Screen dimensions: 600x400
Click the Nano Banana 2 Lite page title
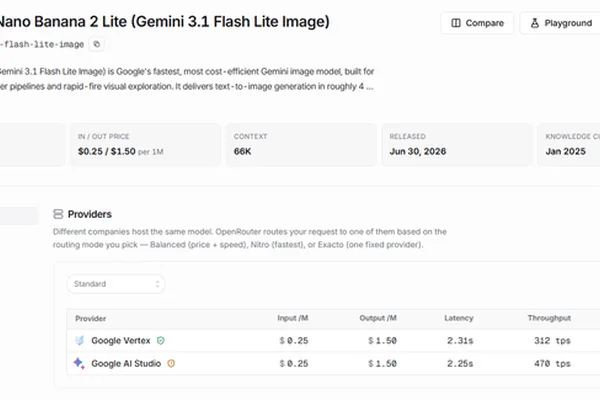(165, 21)
